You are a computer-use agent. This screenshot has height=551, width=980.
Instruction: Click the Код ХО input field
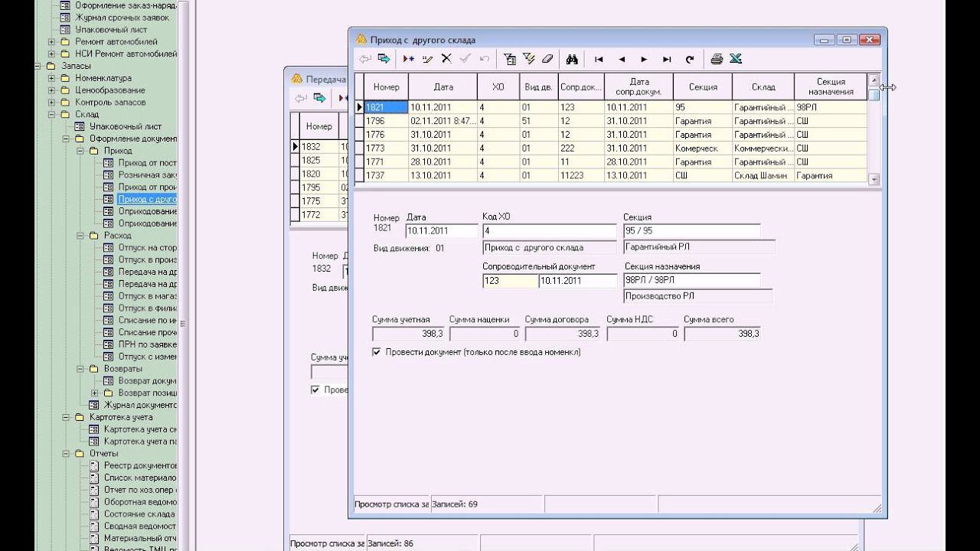click(549, 231)
